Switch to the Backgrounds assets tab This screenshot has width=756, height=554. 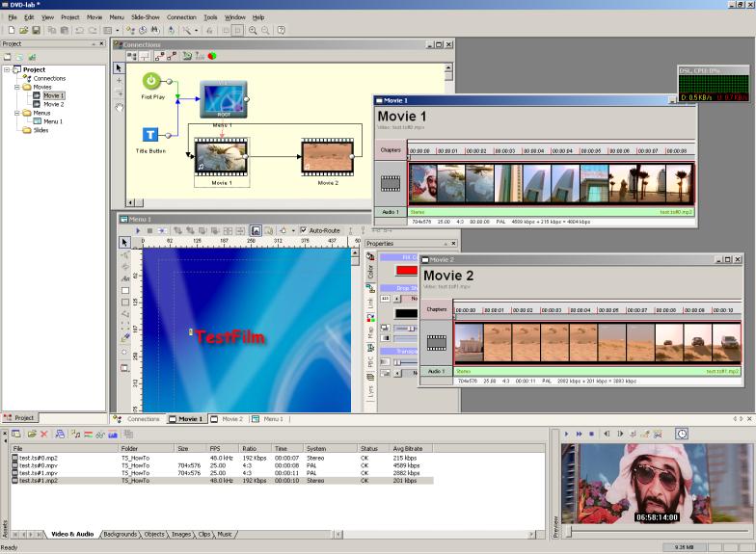(121, 534)
